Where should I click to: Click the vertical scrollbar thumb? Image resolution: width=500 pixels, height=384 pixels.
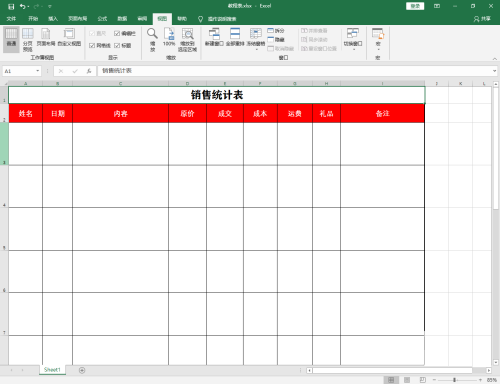click(496, 148)
